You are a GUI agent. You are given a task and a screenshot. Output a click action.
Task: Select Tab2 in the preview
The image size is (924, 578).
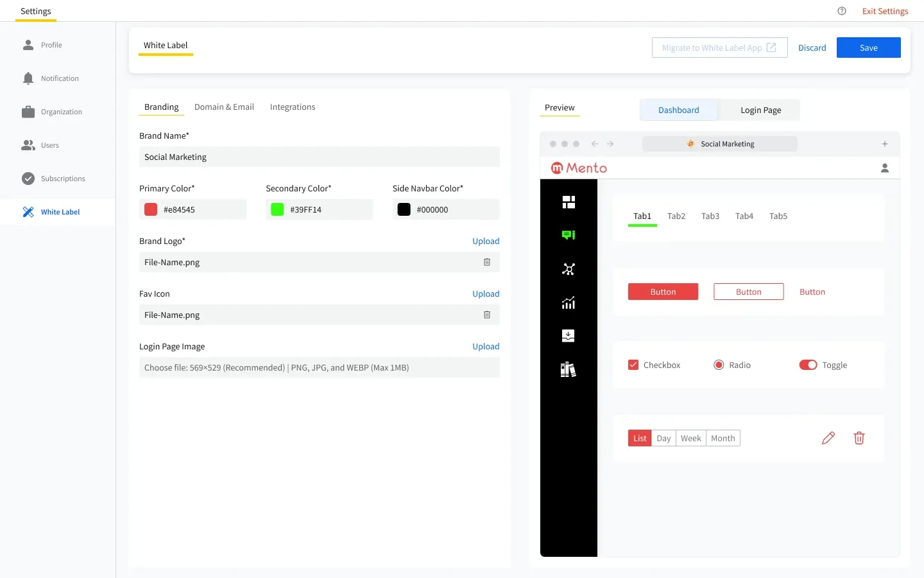tap(676, 216)
